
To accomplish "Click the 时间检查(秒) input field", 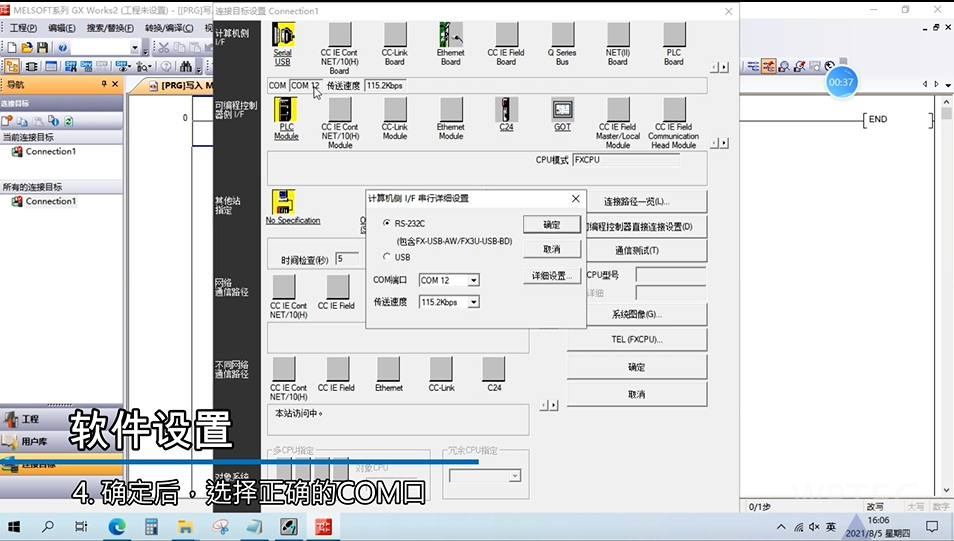I will point(347,259).
